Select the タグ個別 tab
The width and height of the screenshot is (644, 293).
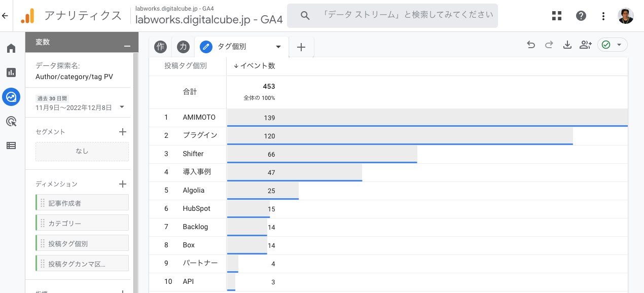(232, 47)
